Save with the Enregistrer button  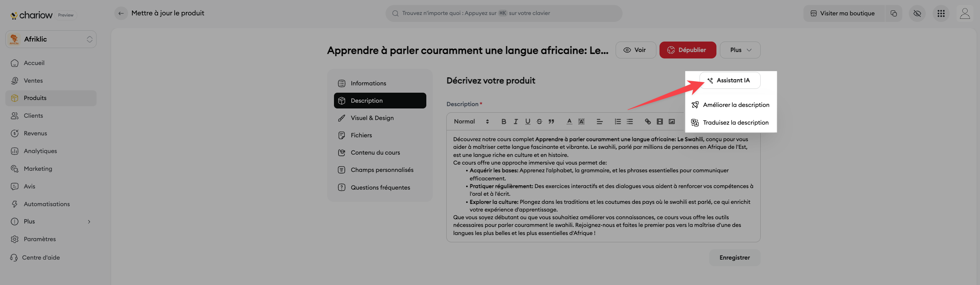[x=735, y=258]
